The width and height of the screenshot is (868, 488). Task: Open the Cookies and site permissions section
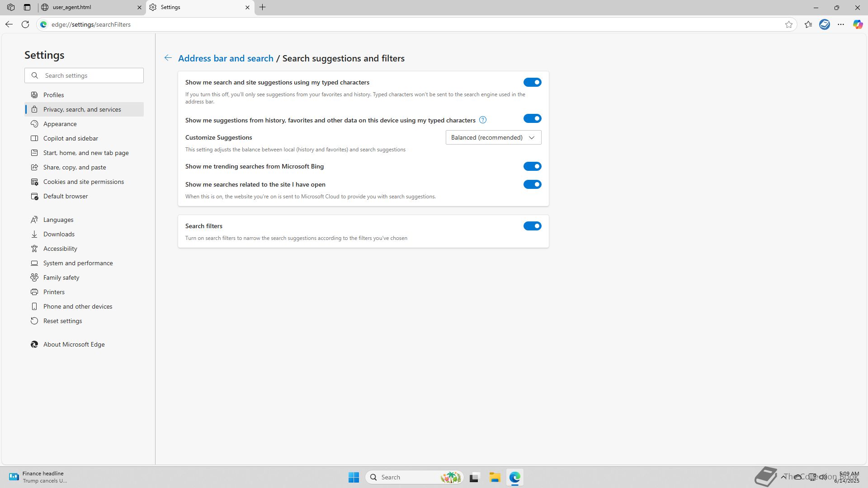pyautogui.click(x=83, y=182)
